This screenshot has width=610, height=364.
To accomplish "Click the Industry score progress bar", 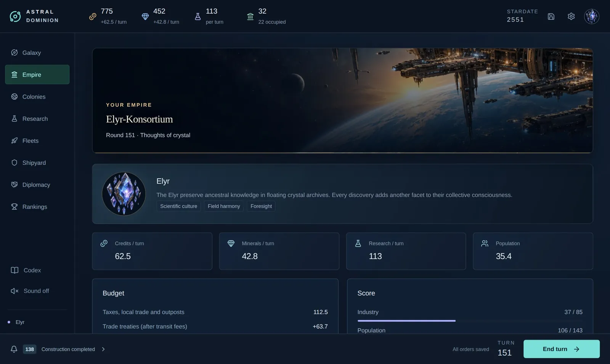I will tap(470, 321).
